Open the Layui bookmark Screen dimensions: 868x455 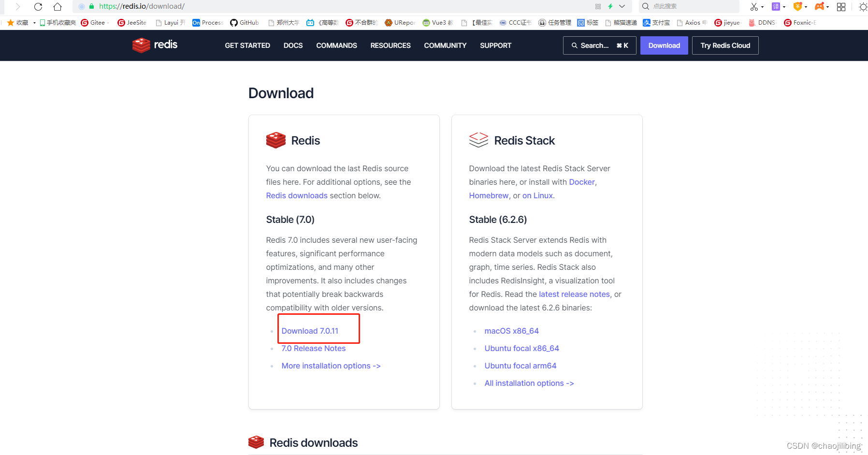(171, 23)
